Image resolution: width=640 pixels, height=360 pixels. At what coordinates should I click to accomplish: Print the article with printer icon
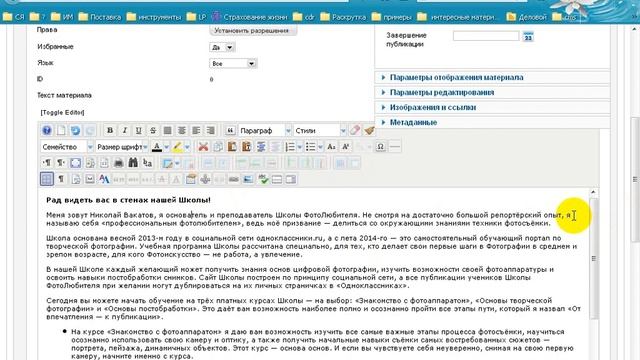pos(118,163)
